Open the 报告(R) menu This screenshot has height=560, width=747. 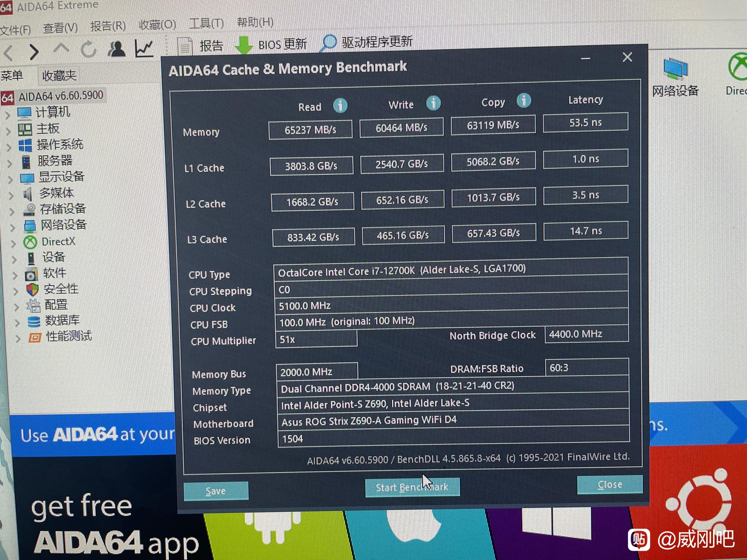click(x=108, y=26)
